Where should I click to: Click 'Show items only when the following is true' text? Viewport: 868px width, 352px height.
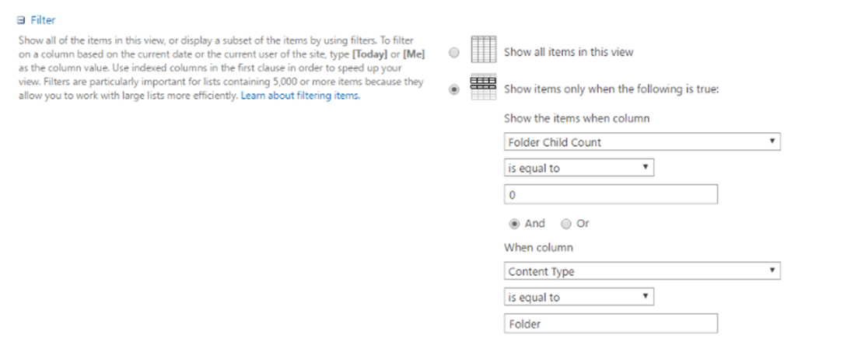point(611,89)
